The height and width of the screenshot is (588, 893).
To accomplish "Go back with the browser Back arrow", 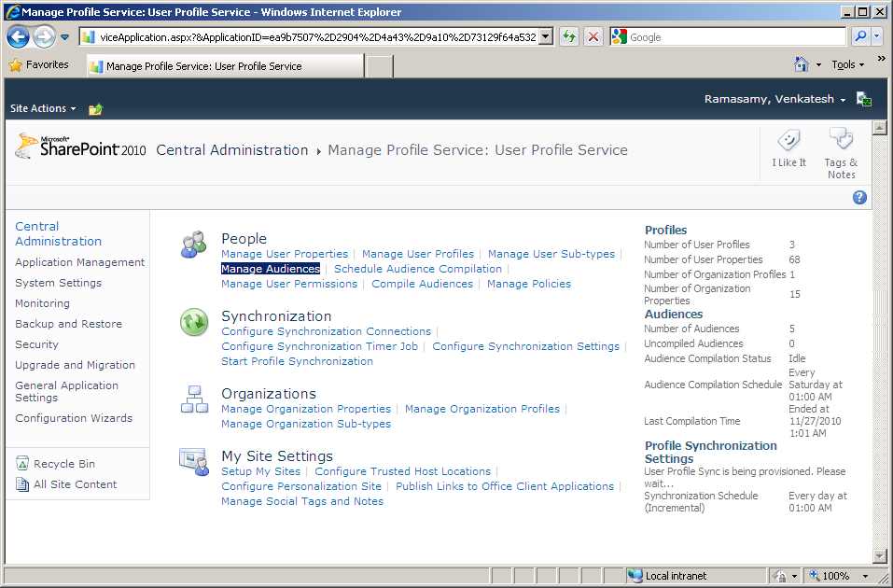I will pos(18,37).
